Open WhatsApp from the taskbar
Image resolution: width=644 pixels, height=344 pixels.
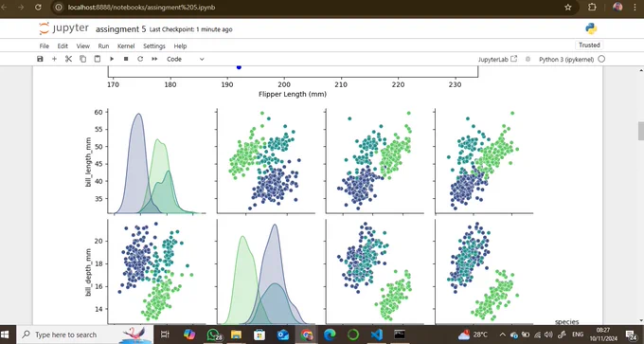(213, 335)
